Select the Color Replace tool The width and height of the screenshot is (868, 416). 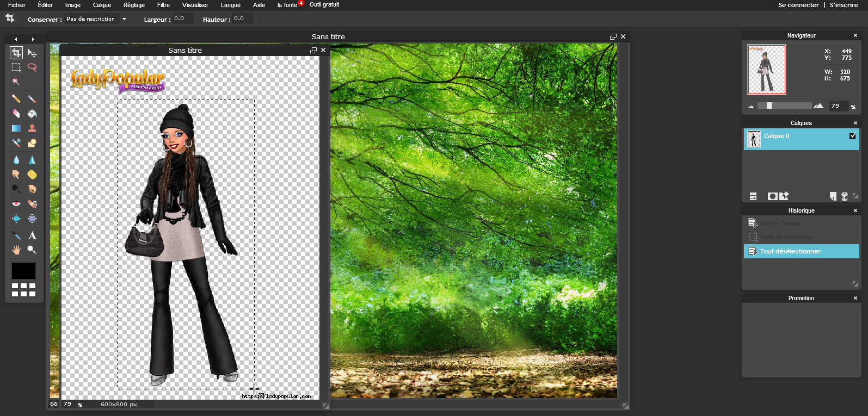click(x=16, y=143)
